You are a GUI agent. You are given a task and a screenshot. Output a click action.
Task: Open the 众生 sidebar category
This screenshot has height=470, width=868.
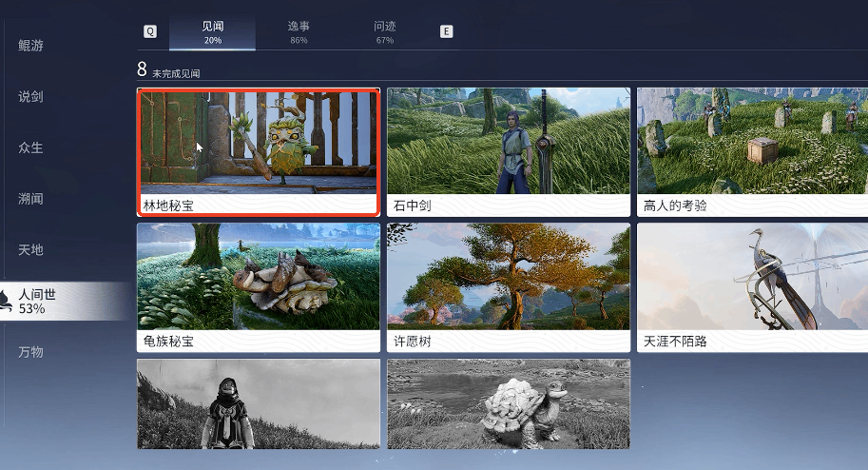pyautogui.click(x=30, y=147)
